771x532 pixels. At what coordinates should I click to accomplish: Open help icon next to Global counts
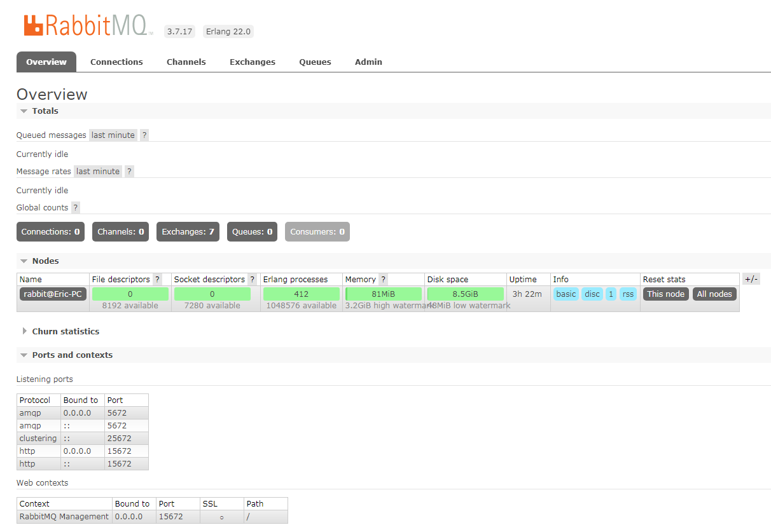76,207
